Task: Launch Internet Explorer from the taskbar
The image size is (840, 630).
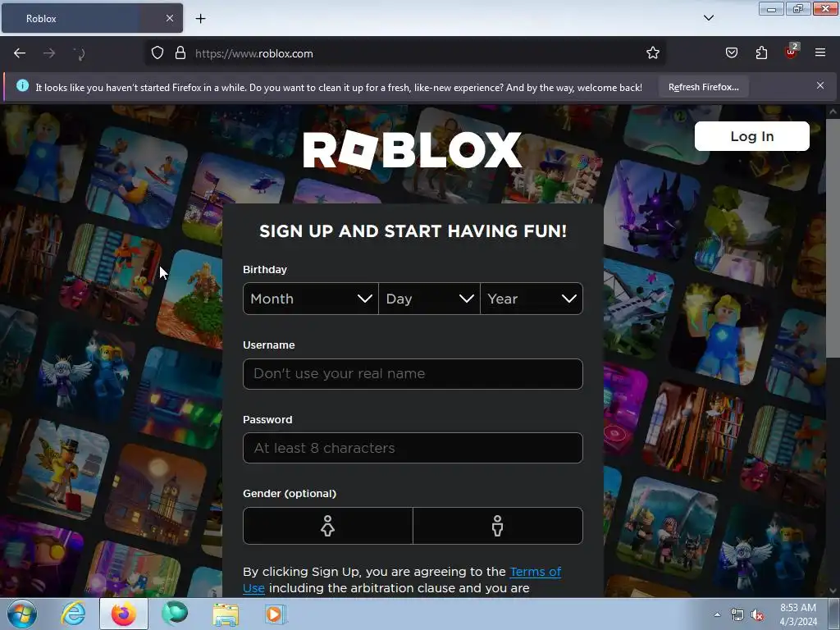Action: 73,614
